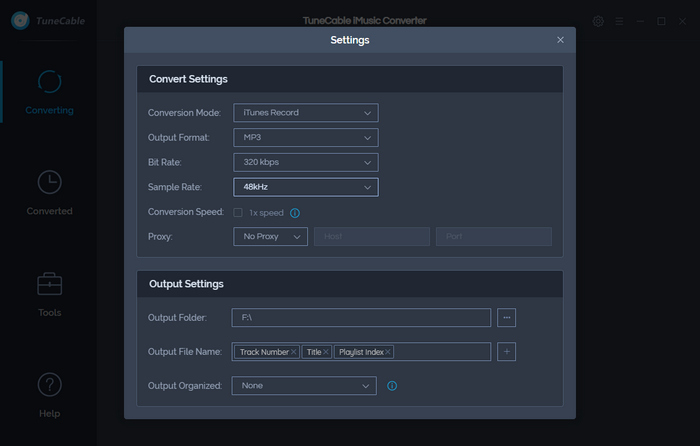Click the proxy Port field
Viewport: 700px width, 446px height.
494,237
